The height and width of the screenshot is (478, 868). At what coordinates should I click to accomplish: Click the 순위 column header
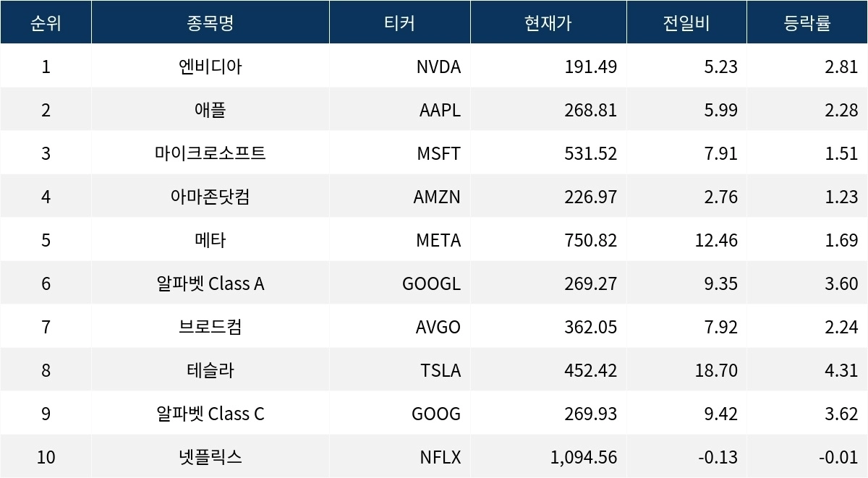(x=46, y=22)
